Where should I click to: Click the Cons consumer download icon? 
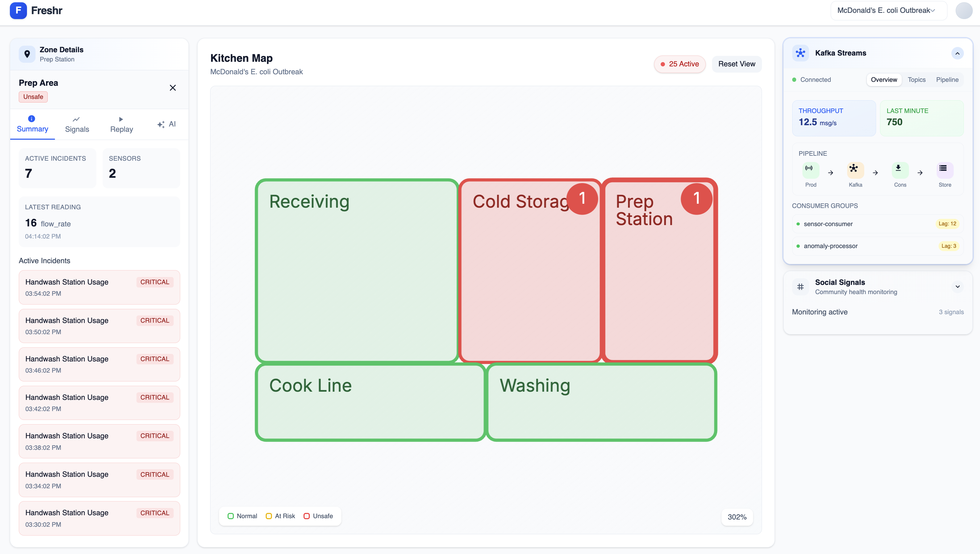point(899,169)
